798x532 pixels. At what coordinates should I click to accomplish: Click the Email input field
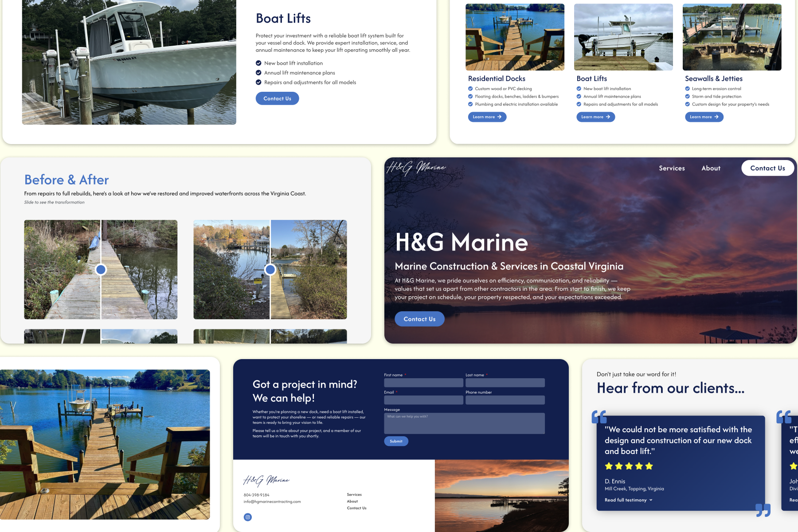pyautogui.click(x=423, y=400)
